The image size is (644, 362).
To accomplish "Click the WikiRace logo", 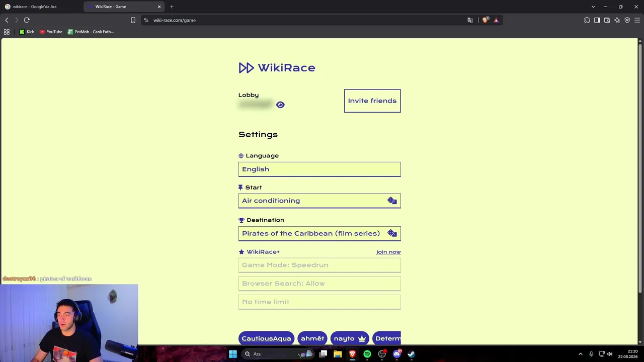I will click(277, 68).
